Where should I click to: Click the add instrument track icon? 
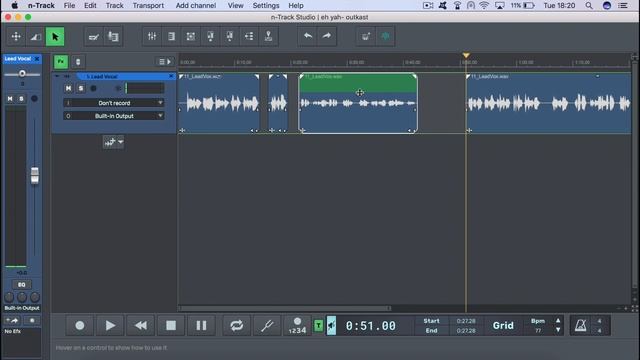pos(230,37)
